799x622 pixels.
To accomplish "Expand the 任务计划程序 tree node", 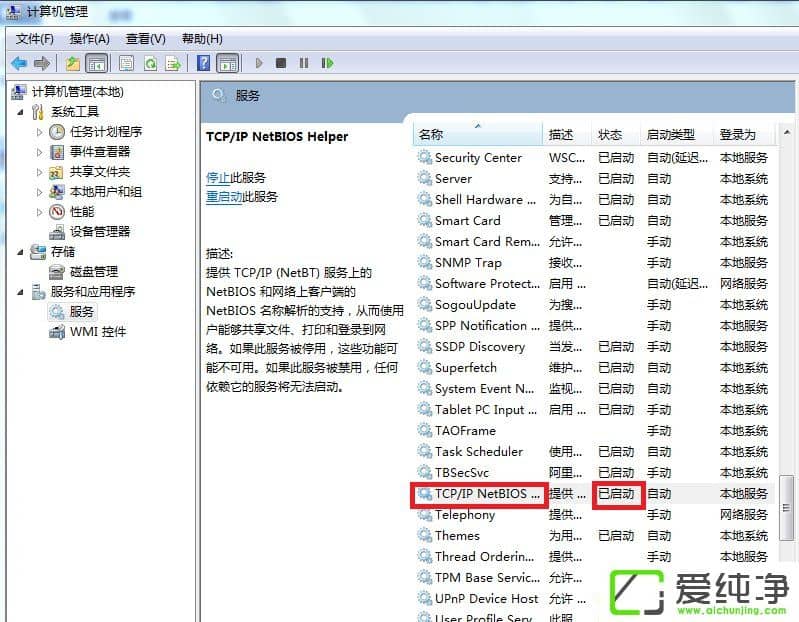I will click(40, 132).
